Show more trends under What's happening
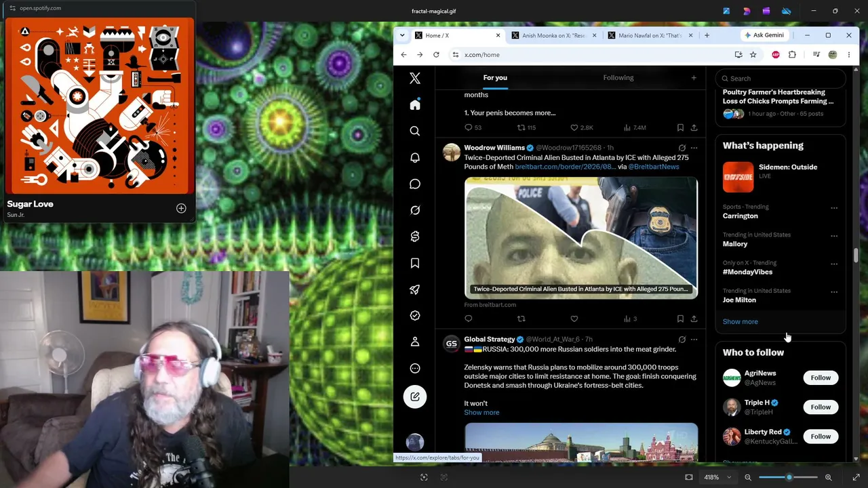The width and height of the screenshot is (868, 488). 741,322
